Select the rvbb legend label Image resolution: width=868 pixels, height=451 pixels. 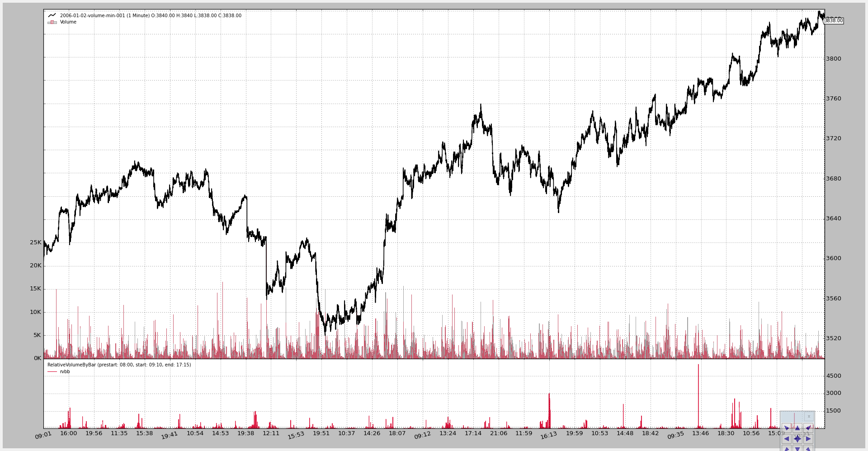coord(65,372)
